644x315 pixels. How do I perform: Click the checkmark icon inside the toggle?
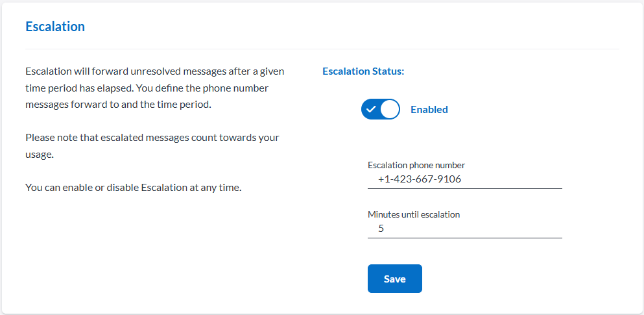click(371, 110)
